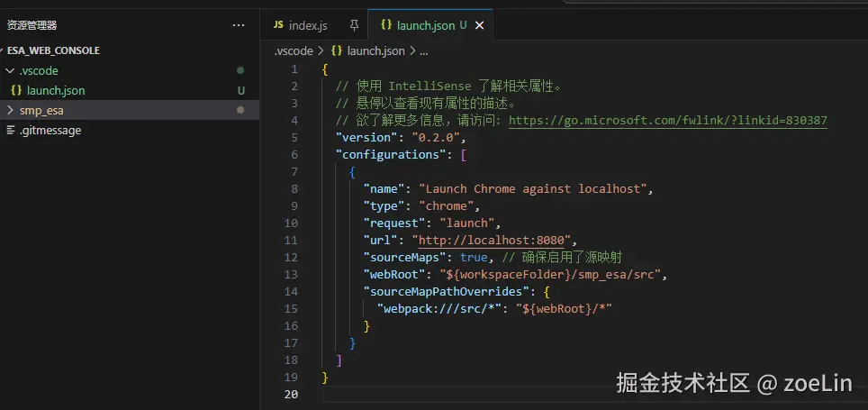Click the "webpack:///src/*" key
The height and width of the screenshot is (410, 868).
click(439, 308)
